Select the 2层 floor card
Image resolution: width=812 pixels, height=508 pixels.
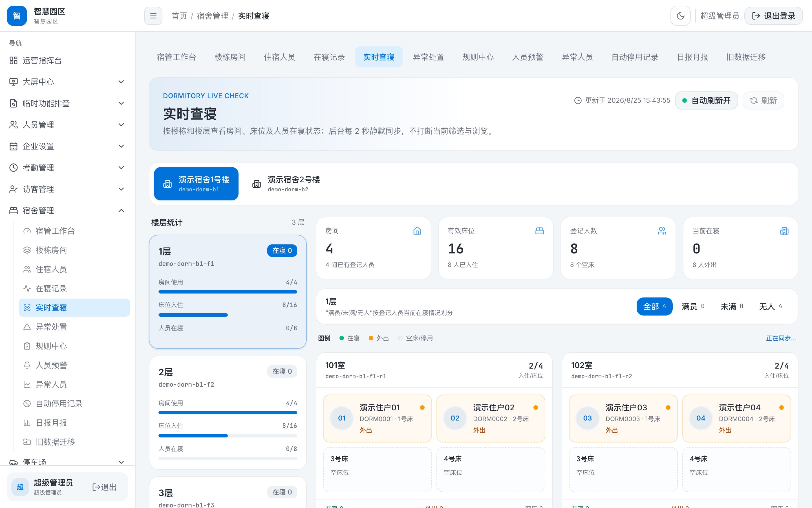[x=228, y=413]
